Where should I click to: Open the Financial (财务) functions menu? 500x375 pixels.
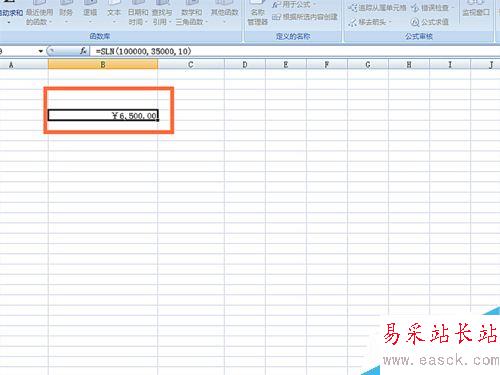66,13
